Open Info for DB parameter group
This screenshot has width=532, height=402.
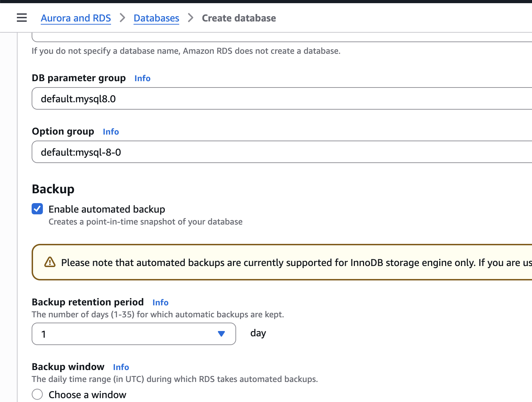point(142,78)
